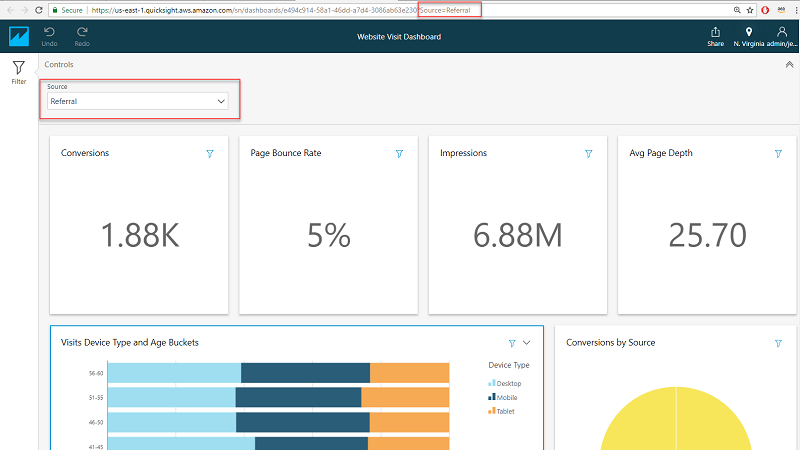Viewport: 800px width, 450px height.
Task: Collapse the Controls section
Action: 787,64
